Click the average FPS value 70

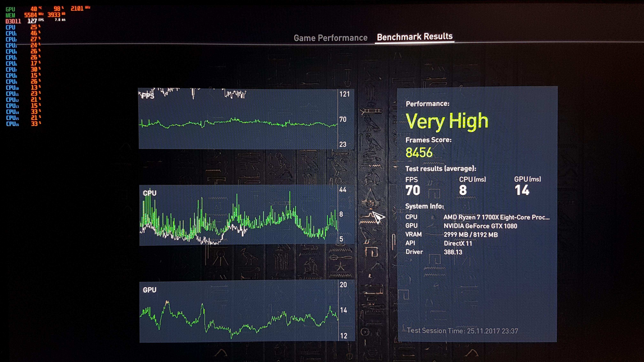[x=413, y=190]
